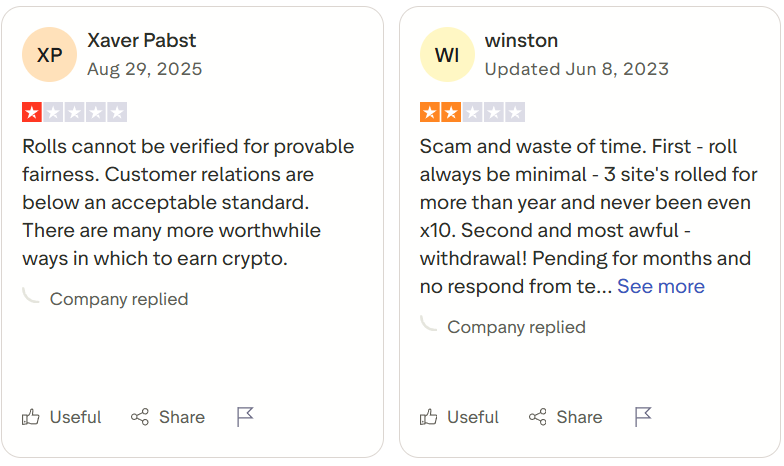This screenshot has height=466, width=784.
Task: Click thumbs-up icon on winston's review
Action: [429, 417]
